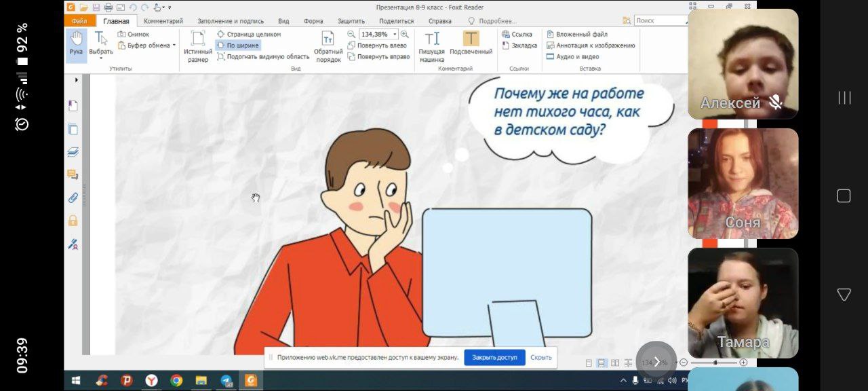Insert Аудио и видео
The image size is (868, 391).
(573, 57)
